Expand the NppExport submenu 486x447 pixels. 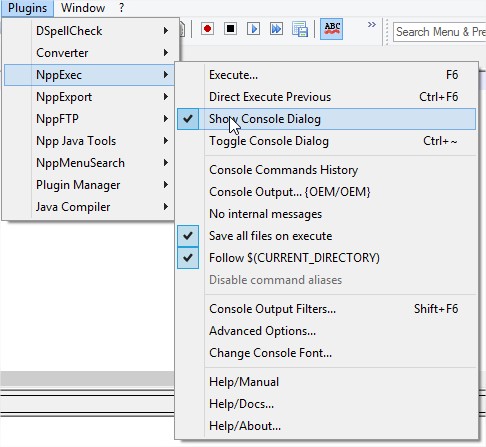click(89, 97)
